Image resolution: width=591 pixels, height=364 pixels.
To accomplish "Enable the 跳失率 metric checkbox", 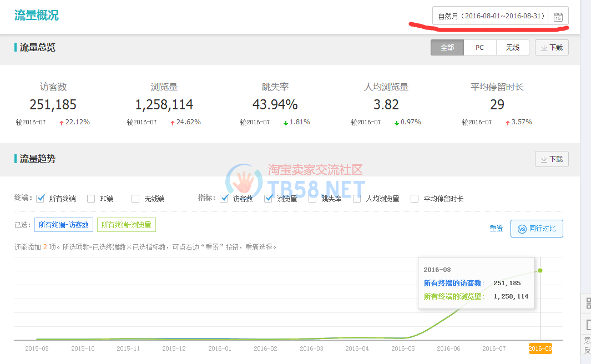I will pos(312,199).
